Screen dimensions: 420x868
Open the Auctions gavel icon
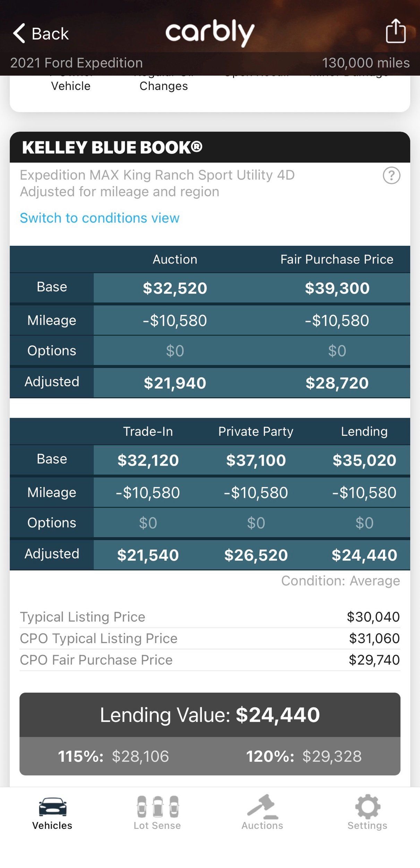pyautogui.click(x=263, y=806)
